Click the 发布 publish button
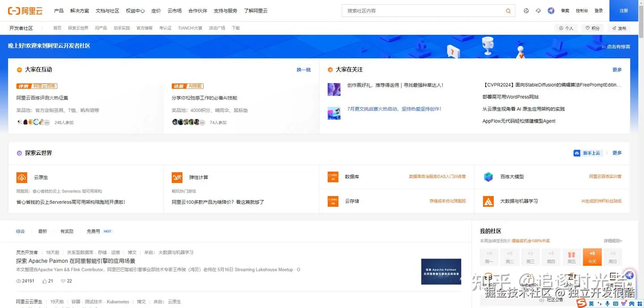The image size is (644, 308). 619,28
